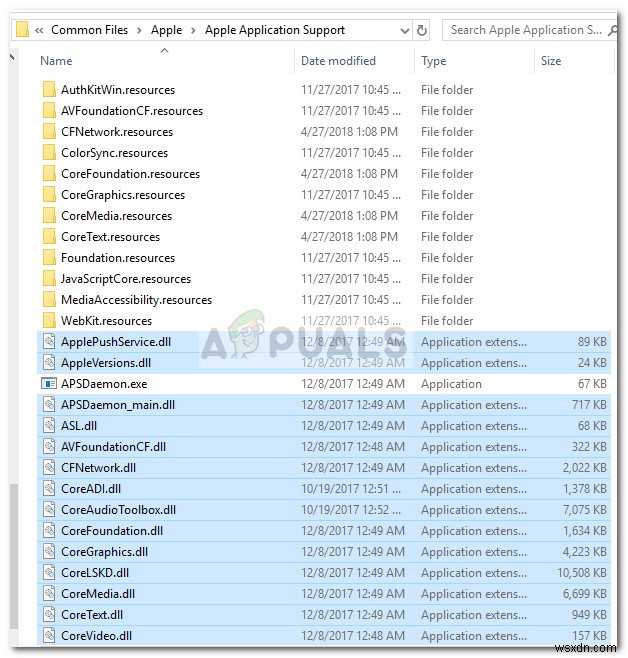Click the ColorSync.resources folder icon
The image size is (628, 658).
click(x=49, y=152)
